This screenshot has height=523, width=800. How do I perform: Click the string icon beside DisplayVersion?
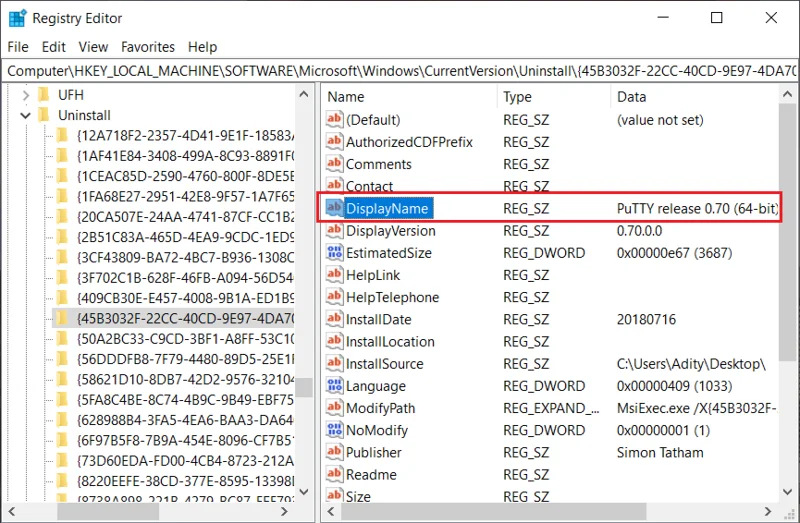click(x=334, y=230)
